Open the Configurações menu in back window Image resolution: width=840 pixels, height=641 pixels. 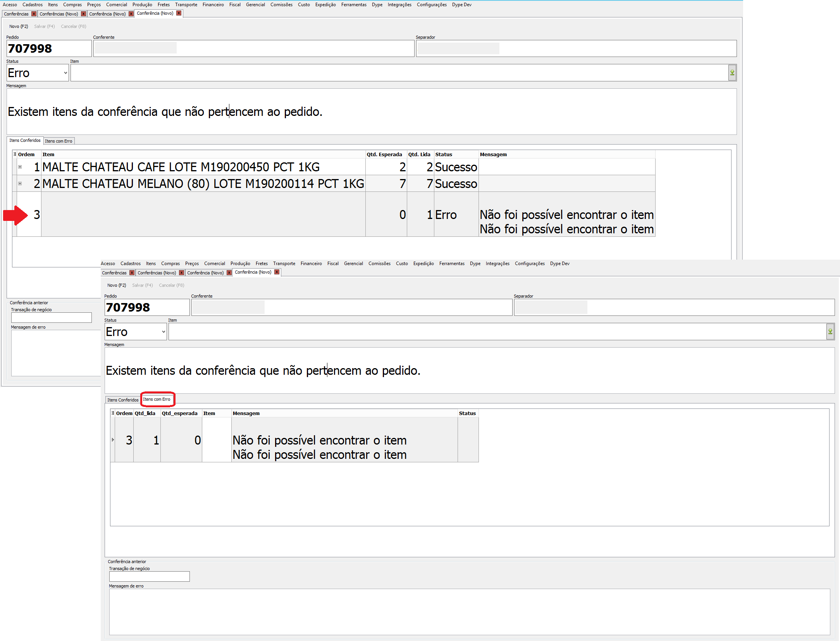click(432, 5)
